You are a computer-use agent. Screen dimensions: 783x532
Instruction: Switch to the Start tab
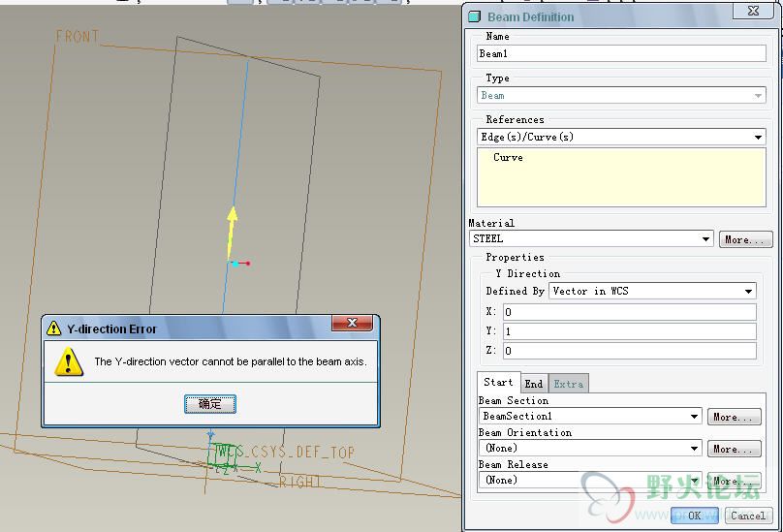coord(498,383)
